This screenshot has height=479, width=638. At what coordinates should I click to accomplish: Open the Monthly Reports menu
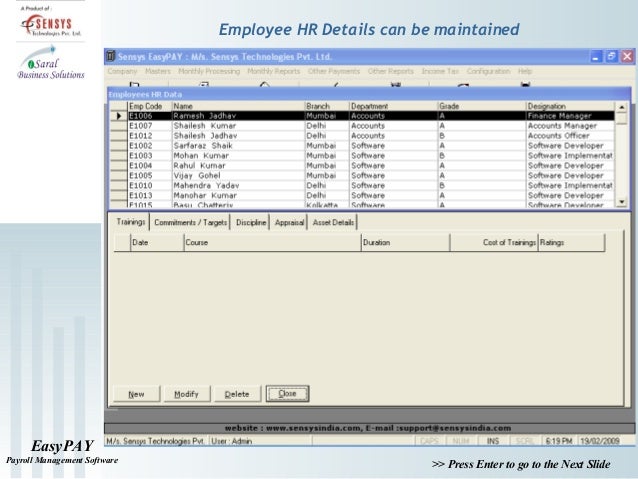(273, 72)
